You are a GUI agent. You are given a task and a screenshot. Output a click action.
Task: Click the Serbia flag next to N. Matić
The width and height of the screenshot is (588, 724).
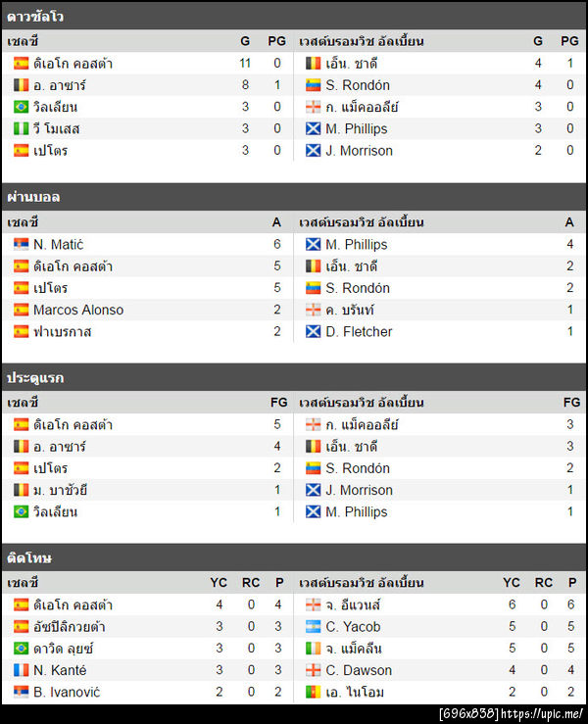(21, 244)
